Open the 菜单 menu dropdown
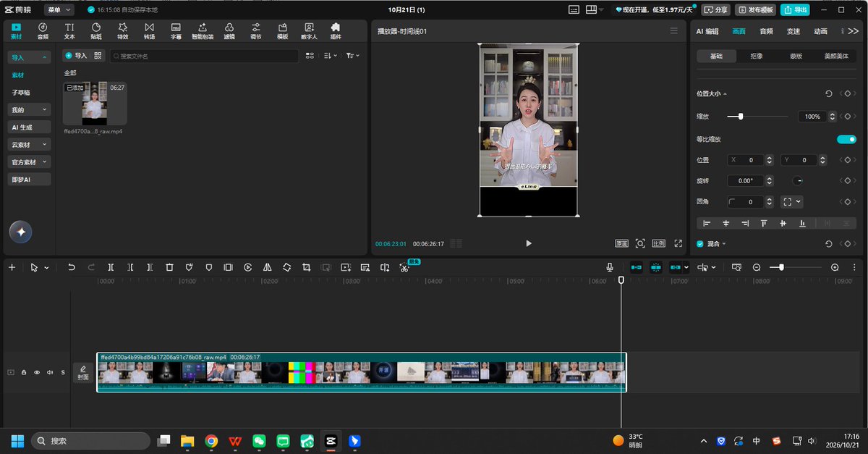868x454 pixels. tap(59, 10)
